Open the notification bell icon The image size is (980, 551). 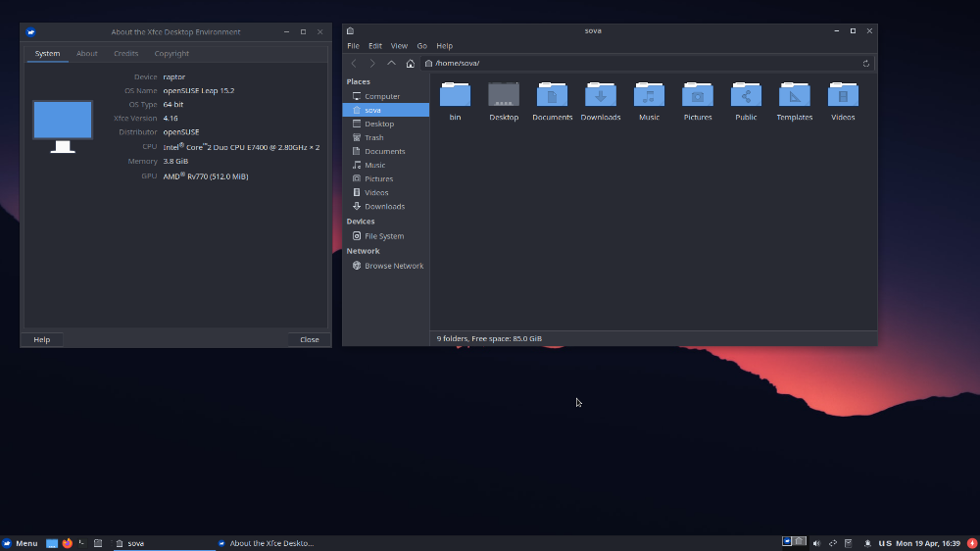click(x=867, y=543)
